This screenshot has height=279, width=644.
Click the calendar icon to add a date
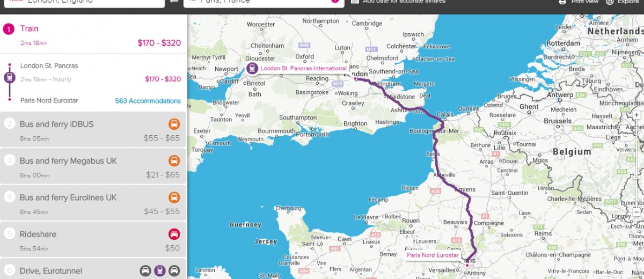point(355,2)
